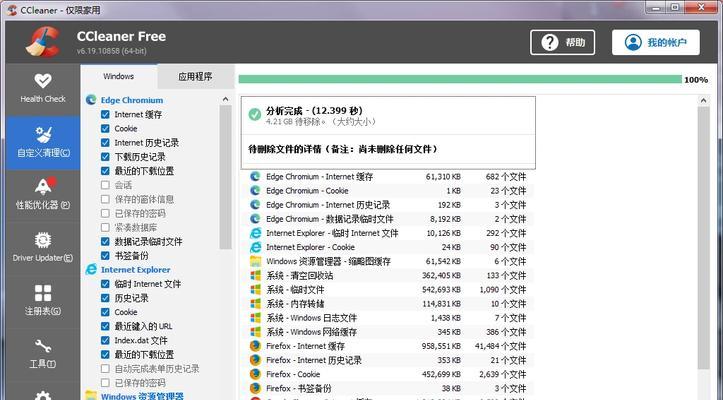
Task: Click '分析完成 - (12.399 秒)' status text
Action: point(314,111)
